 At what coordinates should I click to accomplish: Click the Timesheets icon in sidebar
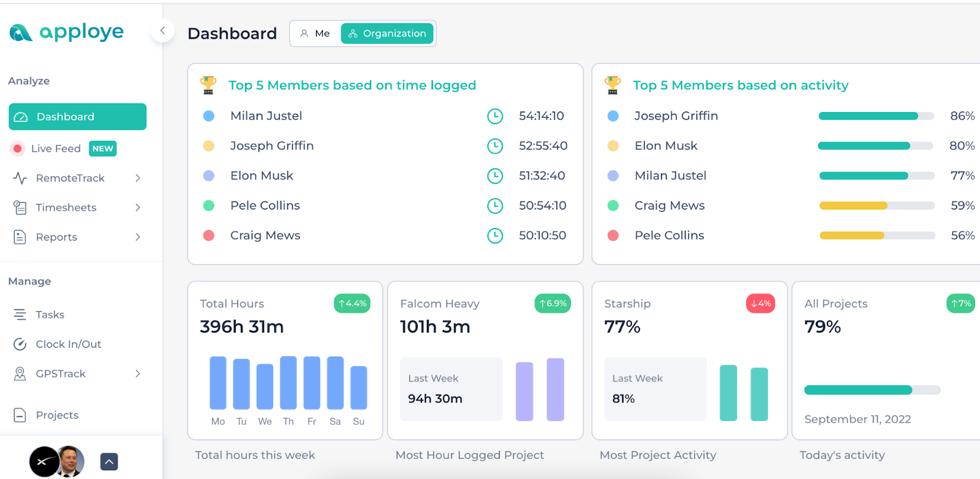[20, 208]
